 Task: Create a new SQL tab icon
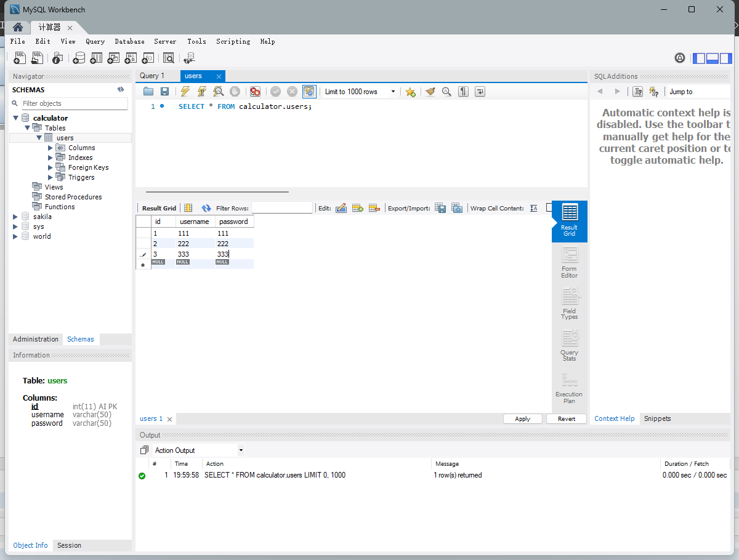click(x=20, y=58)
